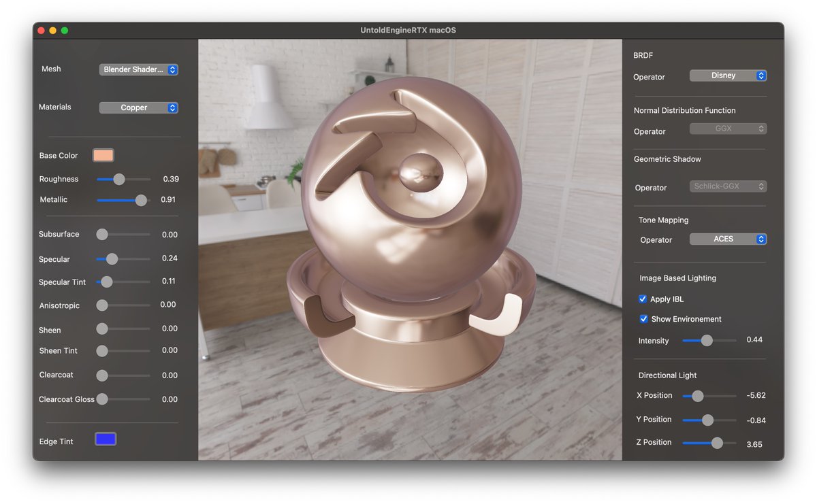This screenshot has width=817, height=504.
Task: Click the X Position value -5.62
Action: (756, 395)
